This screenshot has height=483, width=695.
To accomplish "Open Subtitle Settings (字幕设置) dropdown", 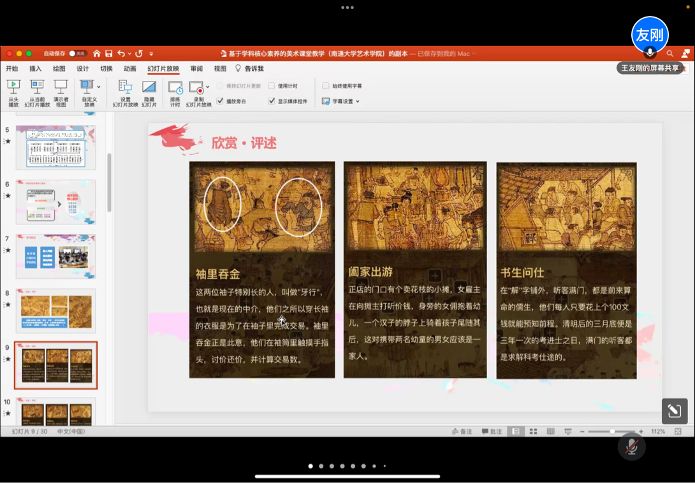I will tap(340, 101).
